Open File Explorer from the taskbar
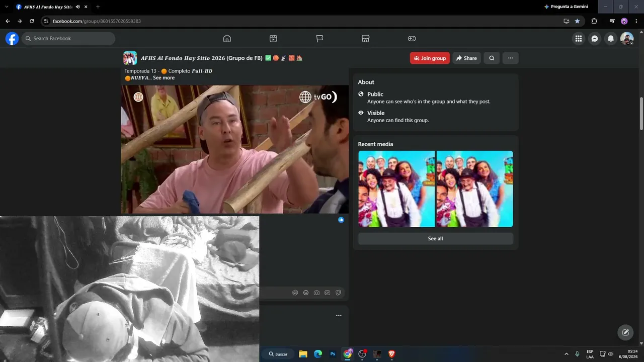 coord(303,354)
